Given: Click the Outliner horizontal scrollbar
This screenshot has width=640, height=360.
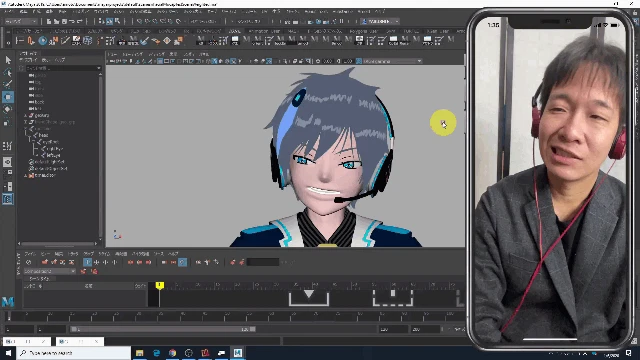Looking at the screenshot, I should pyautogui.click(x=57, y=244).
